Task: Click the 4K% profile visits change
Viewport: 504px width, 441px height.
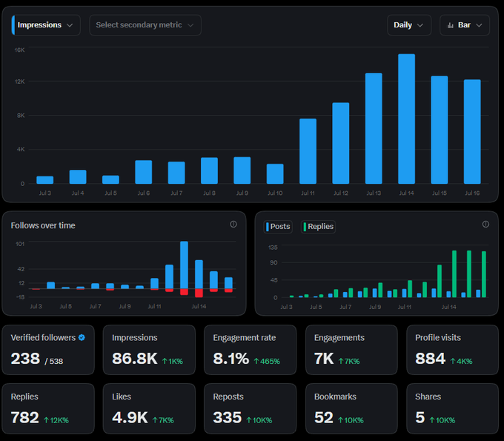Action: 461,361
